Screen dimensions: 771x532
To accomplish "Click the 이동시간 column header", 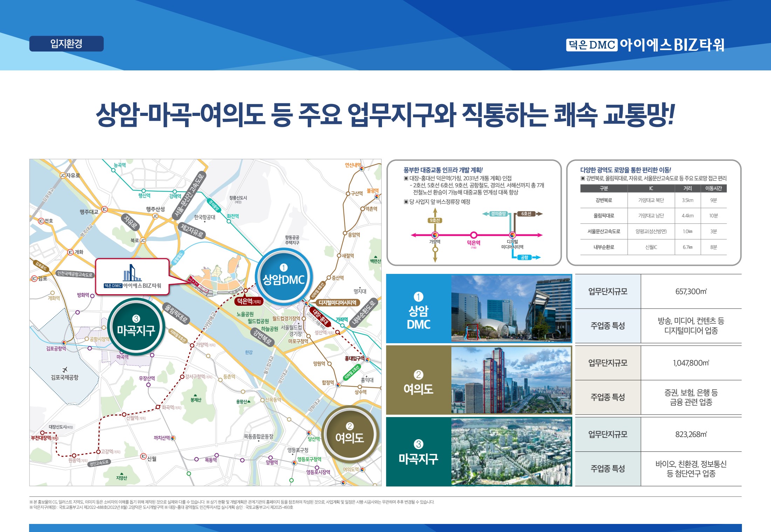I will (x=714, y=188).
